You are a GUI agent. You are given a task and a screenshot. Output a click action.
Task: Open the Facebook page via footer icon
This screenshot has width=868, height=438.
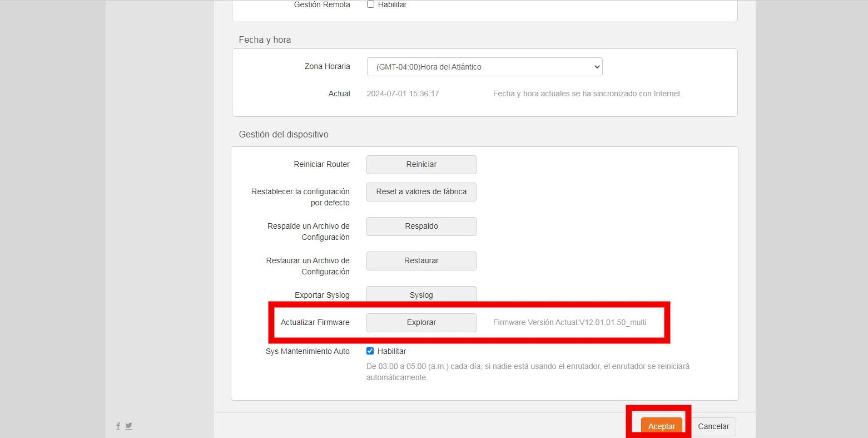coord(118,425)
